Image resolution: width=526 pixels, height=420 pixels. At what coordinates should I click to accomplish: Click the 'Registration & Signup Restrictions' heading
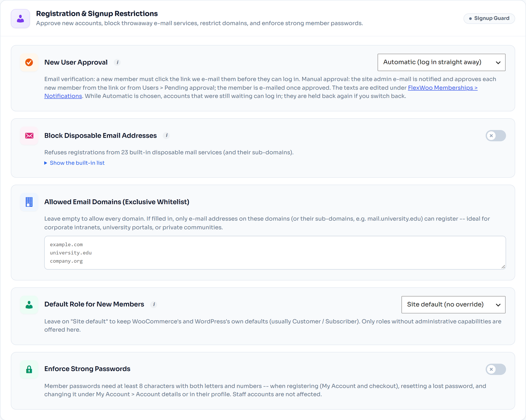click(97, 14)
